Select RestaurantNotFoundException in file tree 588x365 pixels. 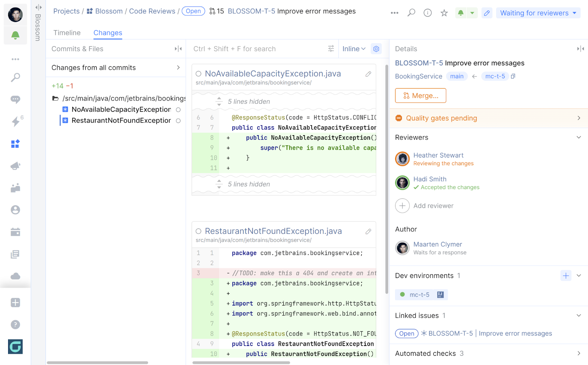(x=121, y=120)
